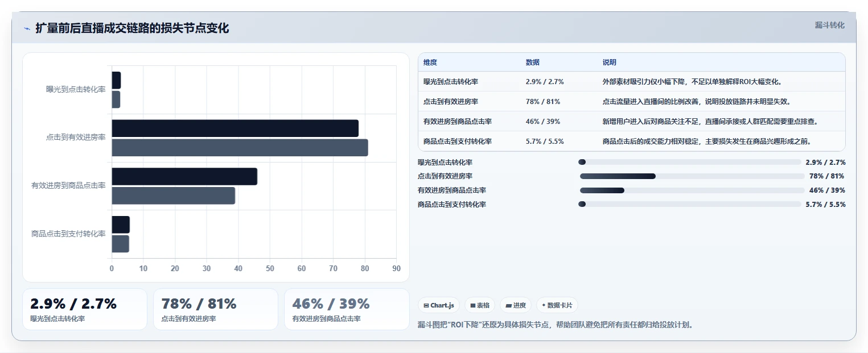Click the progress bar for 点击到有效进房率

pos(692,176)
